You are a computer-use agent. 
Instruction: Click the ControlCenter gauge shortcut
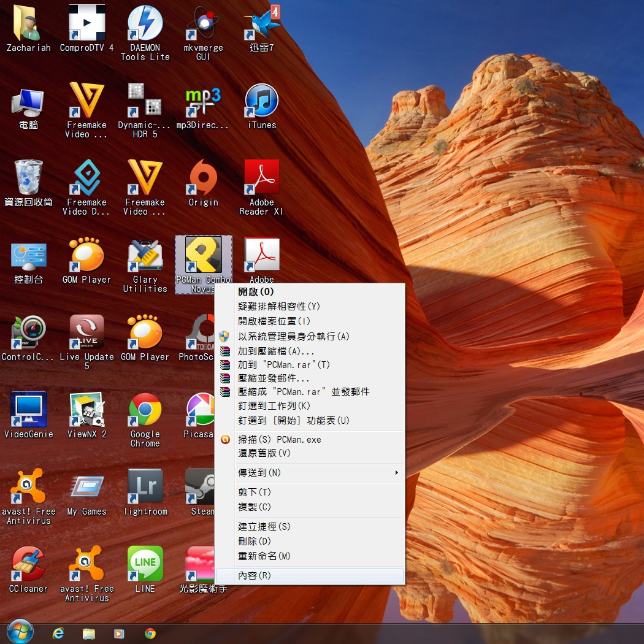[x=28, y=337]
